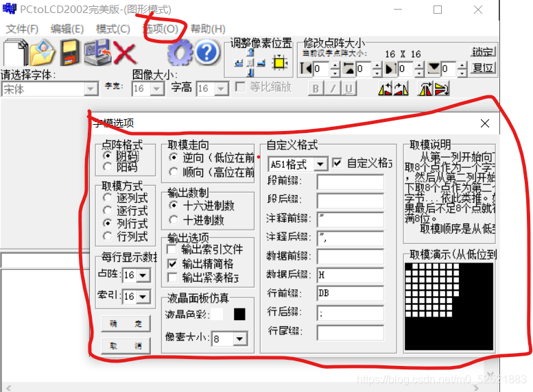Click the top edge matrix resize icon
Screen dimensions: 533x392
click(x=349, y=69)
